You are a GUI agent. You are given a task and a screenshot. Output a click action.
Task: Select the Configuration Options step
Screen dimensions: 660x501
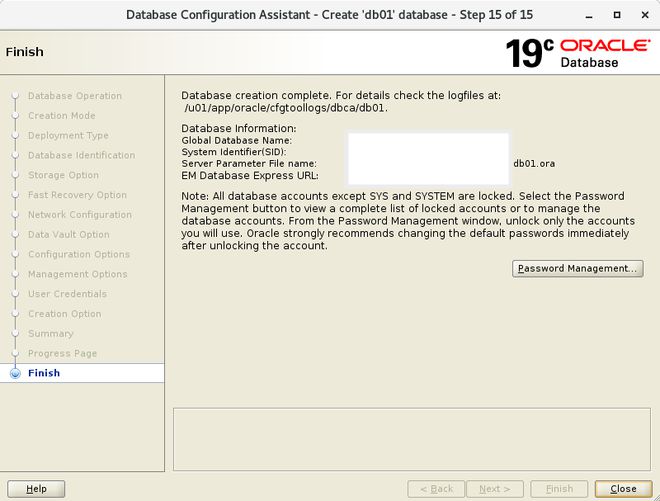click(79, 254)
